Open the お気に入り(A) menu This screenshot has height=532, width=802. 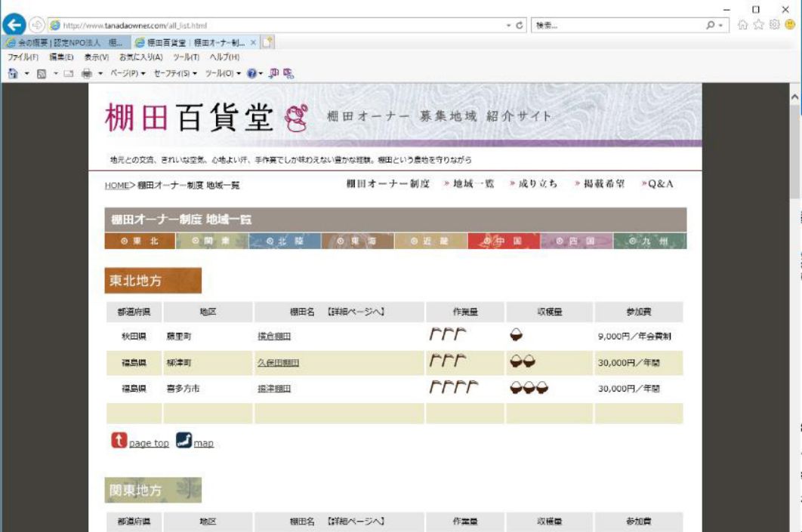point(141,57)
